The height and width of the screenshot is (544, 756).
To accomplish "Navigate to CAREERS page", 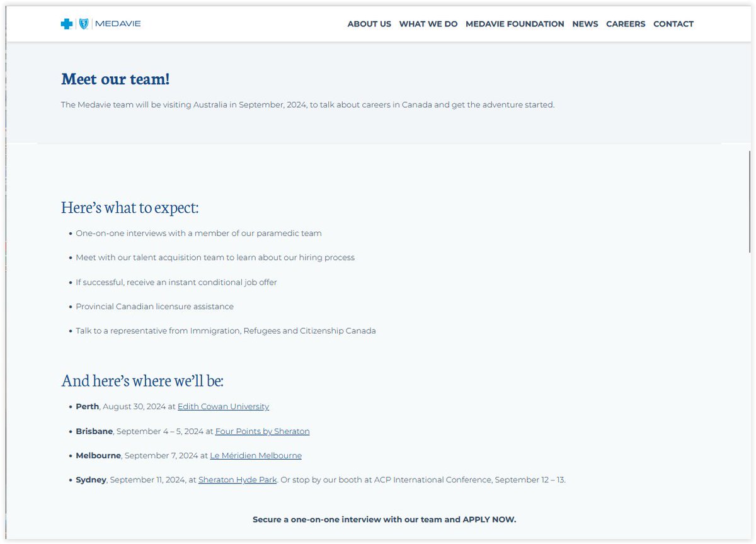I will [x=626, y=24].
